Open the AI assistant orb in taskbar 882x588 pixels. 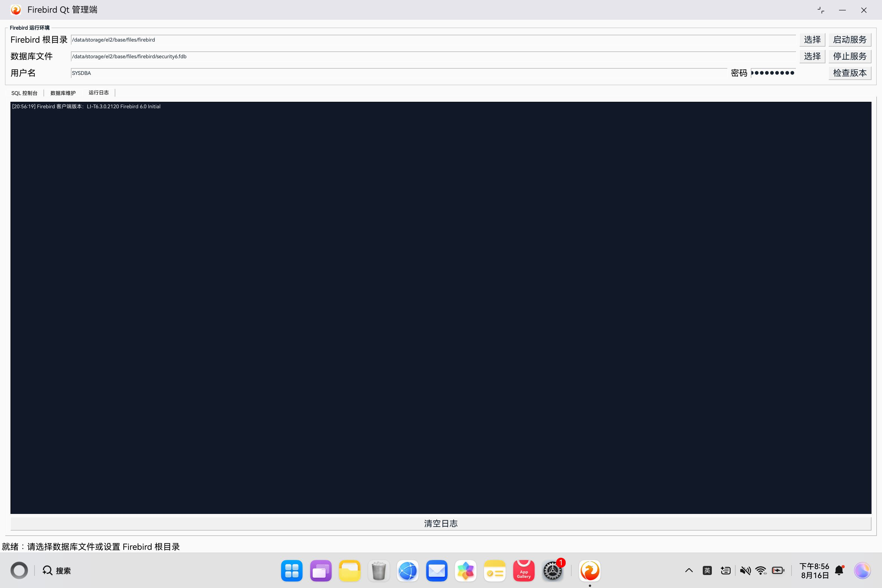pyautogui.click(x=862, y=571)
